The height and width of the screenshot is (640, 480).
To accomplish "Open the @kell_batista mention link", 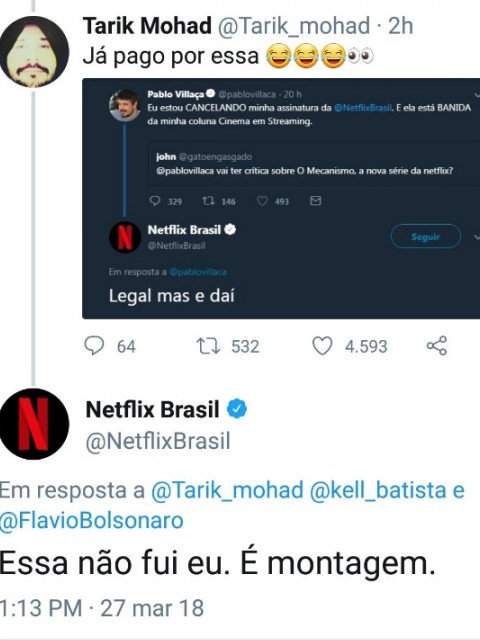I will coord(378,490).
